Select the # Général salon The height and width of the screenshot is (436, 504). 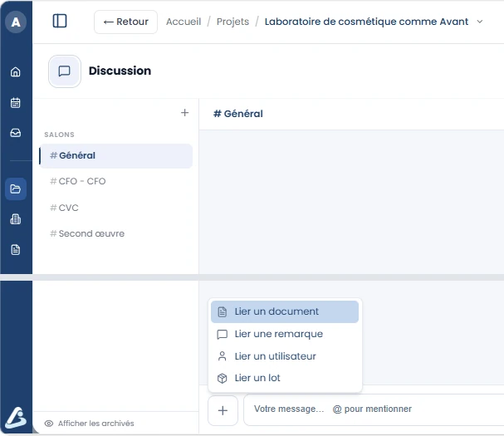pos(115,155)
